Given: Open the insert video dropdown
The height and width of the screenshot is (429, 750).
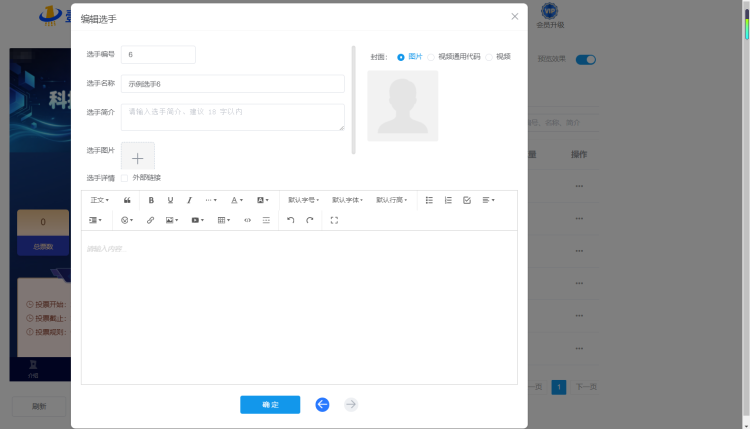Looking at the screenshot, I should point(198,220).
